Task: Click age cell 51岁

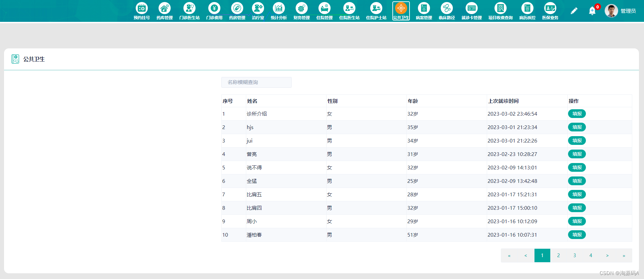Action: [413, 235]
